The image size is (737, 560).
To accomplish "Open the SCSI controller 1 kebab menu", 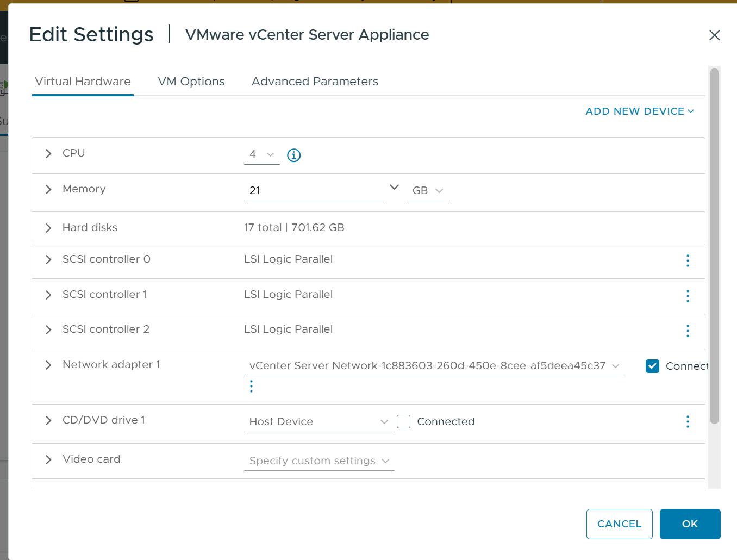I will [x=687, y=296].
